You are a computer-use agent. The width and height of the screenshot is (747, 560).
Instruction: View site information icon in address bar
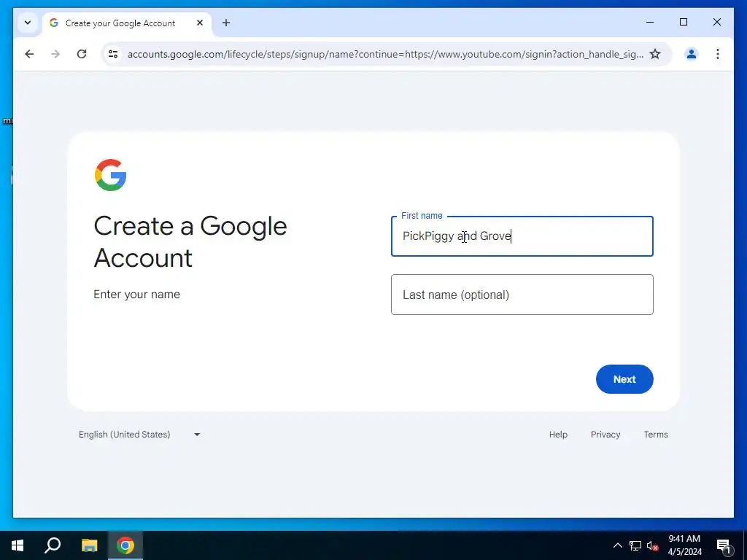[x=113, y=54]
